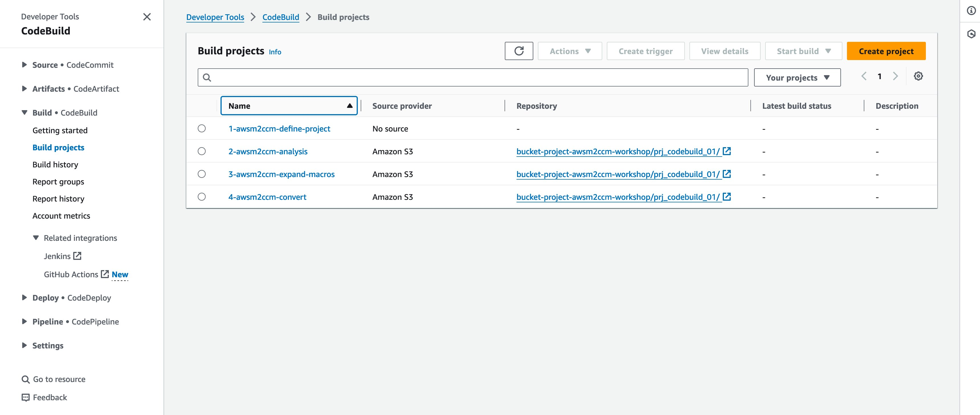This screenshot has width=980, height=415.
Task: Open Account metrics in the sidebar
Action: [61, 216]
